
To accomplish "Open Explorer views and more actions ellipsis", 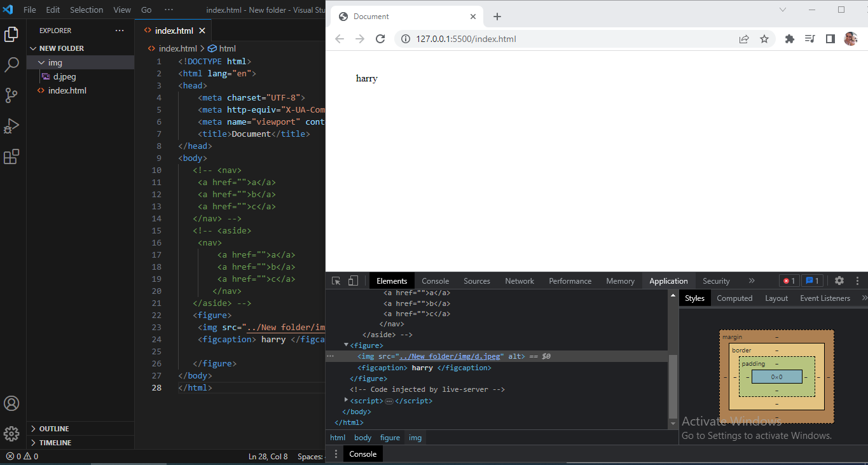I will tap(120, 31).
